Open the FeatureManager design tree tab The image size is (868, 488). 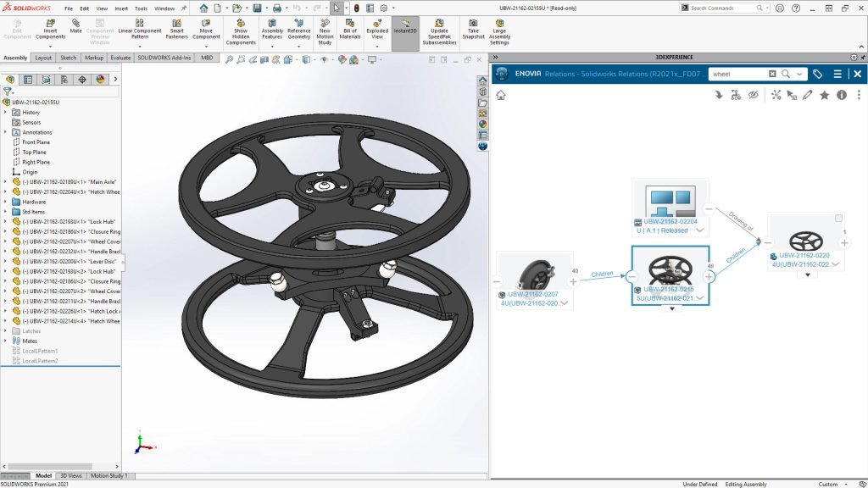[10, 80]
